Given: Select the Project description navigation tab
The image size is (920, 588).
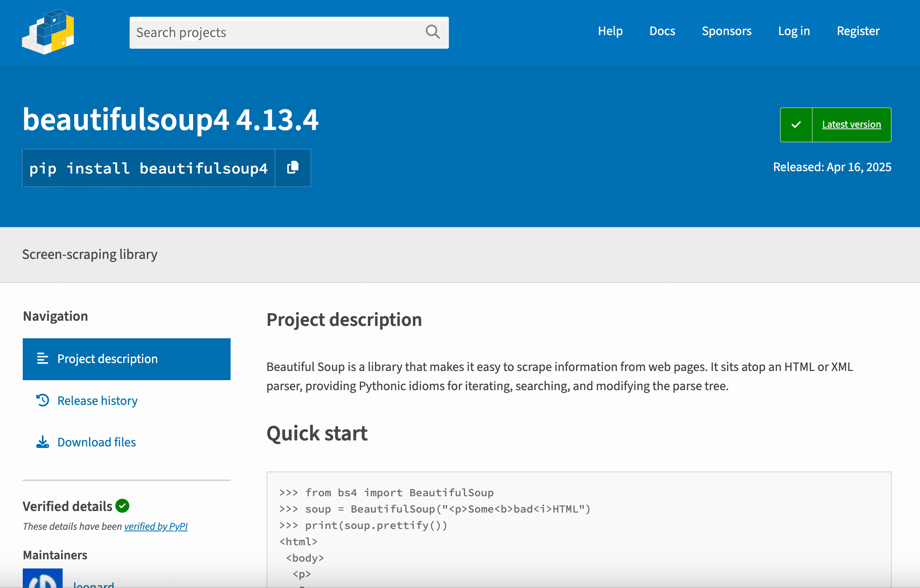Looking at the screenshot, I should point(126,359).
